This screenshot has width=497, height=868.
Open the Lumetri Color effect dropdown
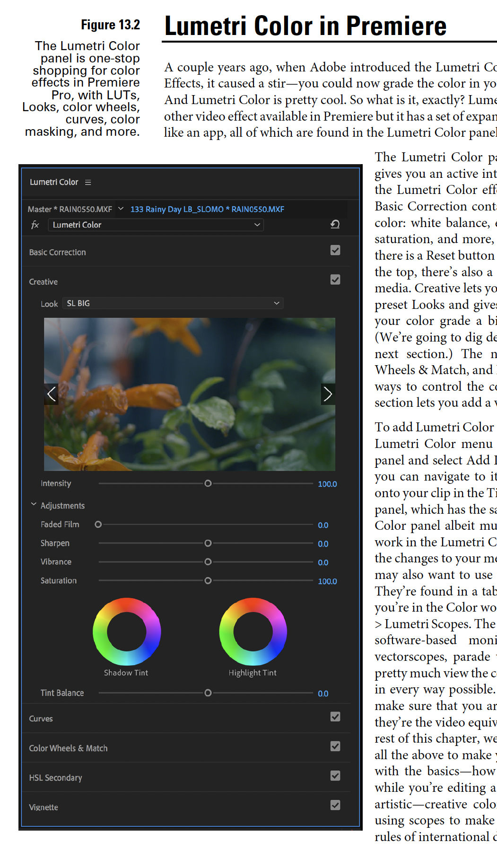pos(156,225)
